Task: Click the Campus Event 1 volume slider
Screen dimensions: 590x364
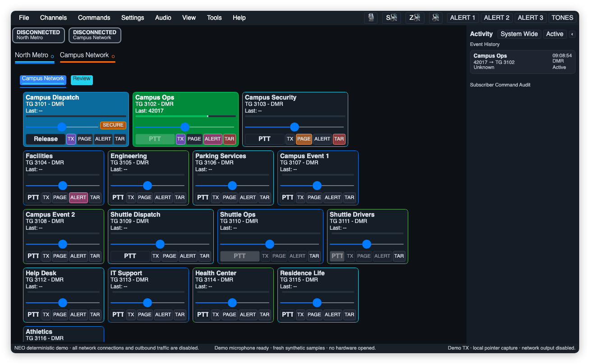Action: pyautogui.click(x=317, y=186)
